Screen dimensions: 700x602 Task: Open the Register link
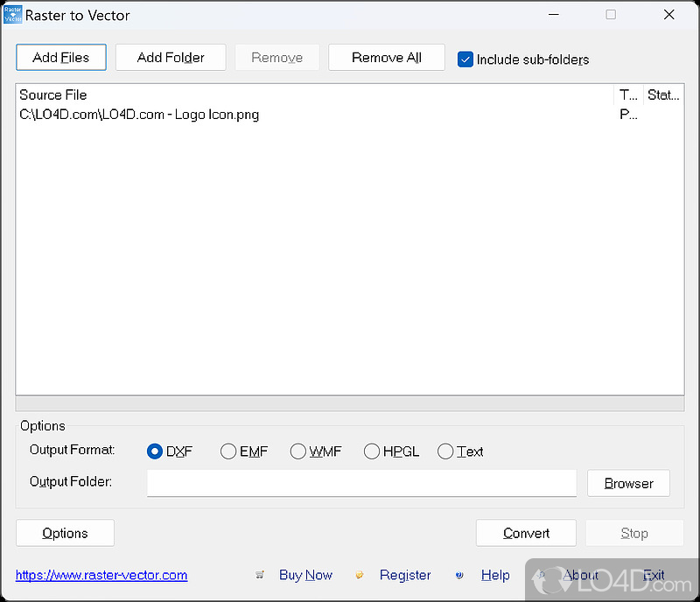(x=405, y=575)
